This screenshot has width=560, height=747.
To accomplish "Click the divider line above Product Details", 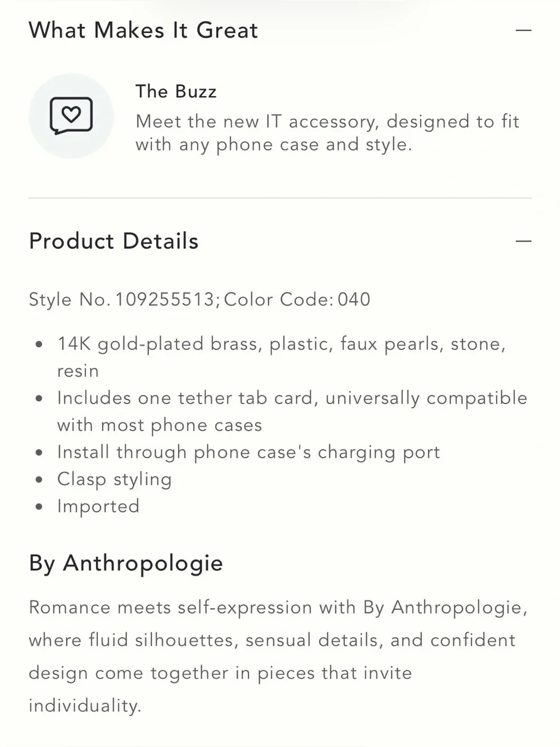I will pyautogui.click(x=280, y=198).
